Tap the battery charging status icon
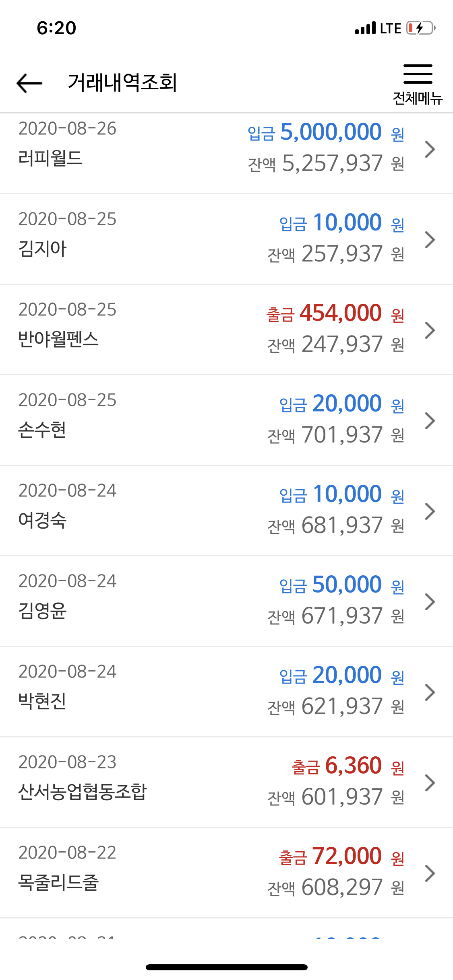This screenshot has width=453, height=980. [x=421, y=28]
